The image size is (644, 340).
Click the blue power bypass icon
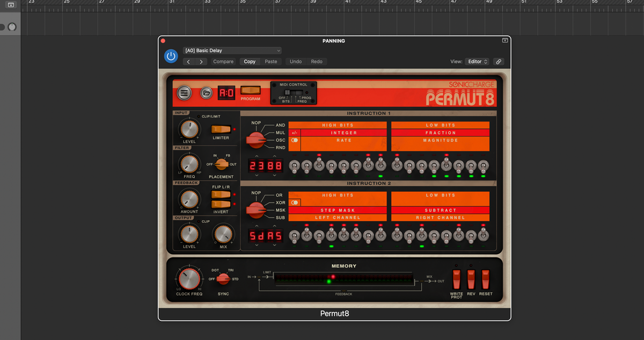click(171, 56)
